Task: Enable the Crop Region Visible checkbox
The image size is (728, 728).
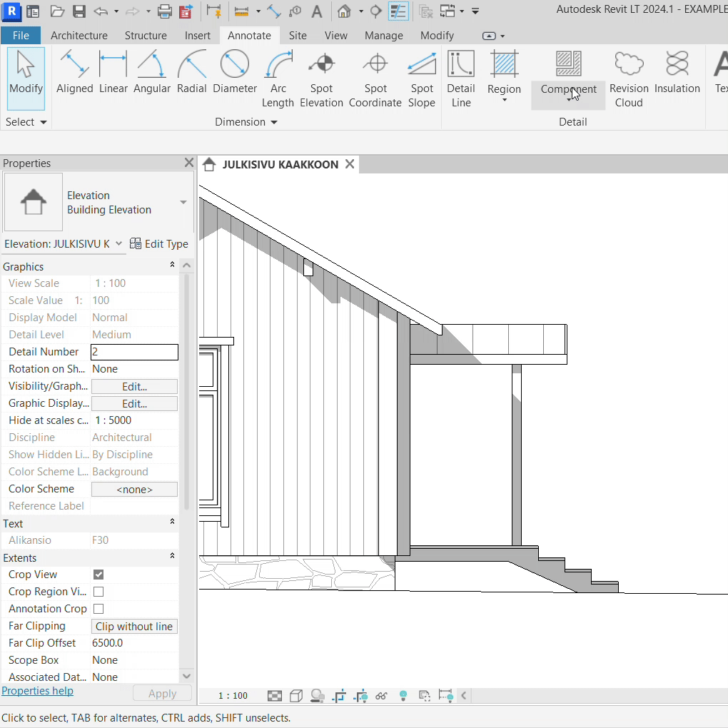Action: point(98,592)
